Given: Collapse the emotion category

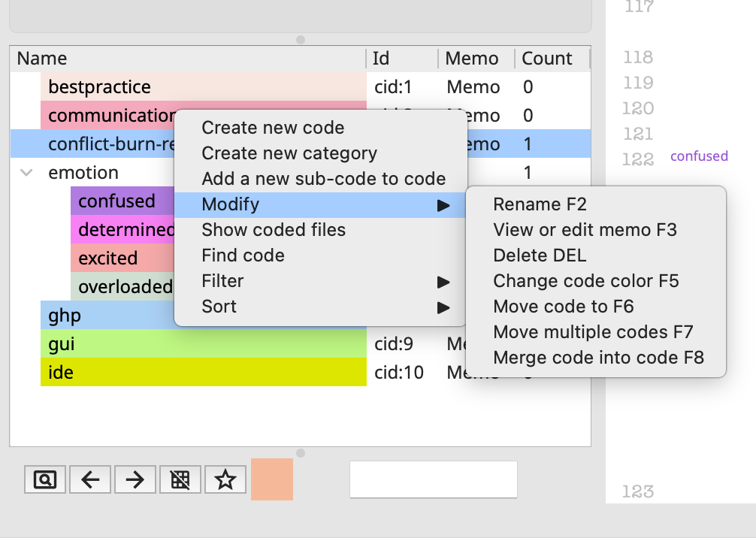Looking at the screenshot, I should pyautogui.click(x=26, y=173).
